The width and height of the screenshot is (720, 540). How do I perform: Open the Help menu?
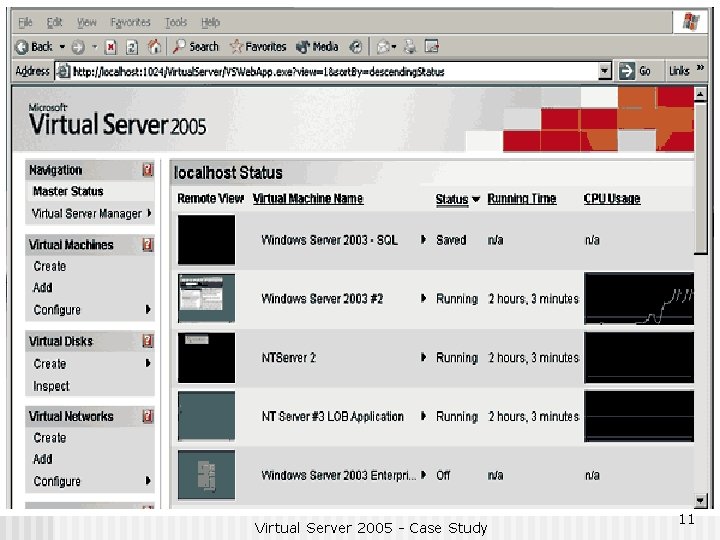tap(210, 22)
